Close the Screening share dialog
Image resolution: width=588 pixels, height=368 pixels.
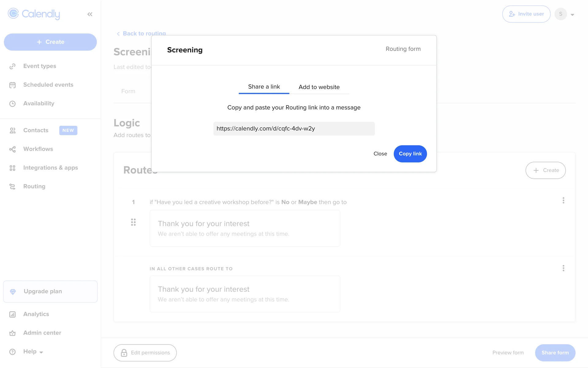coord(380,154)
